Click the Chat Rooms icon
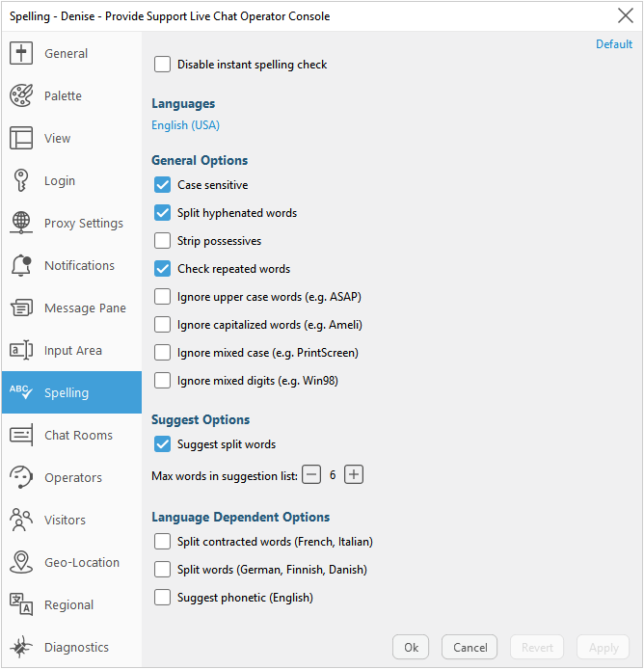The image size is (644, 669). click(21, 435)
